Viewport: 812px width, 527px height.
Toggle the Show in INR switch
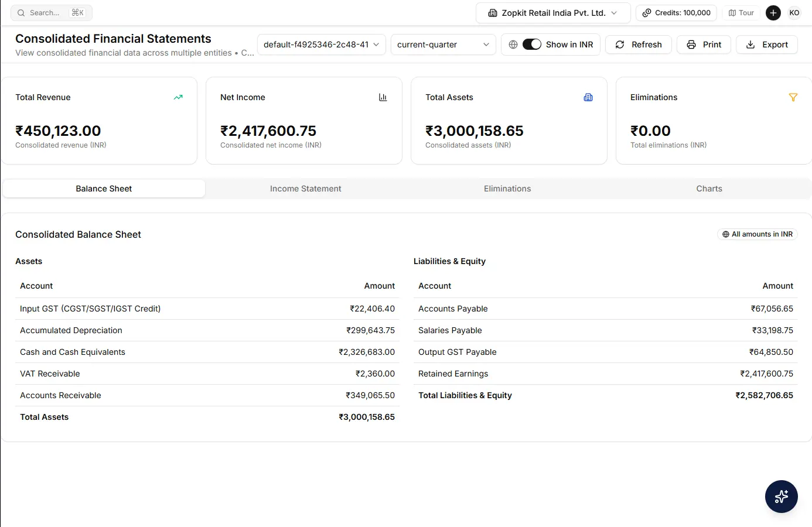click(x=532, y=45)
